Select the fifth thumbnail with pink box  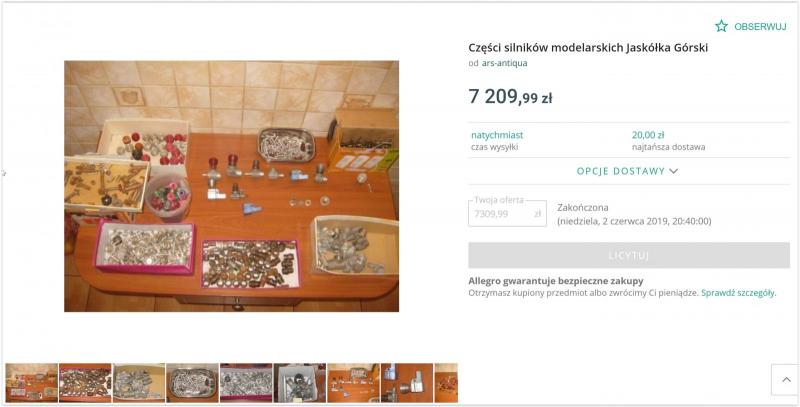(x=246, y=383)
